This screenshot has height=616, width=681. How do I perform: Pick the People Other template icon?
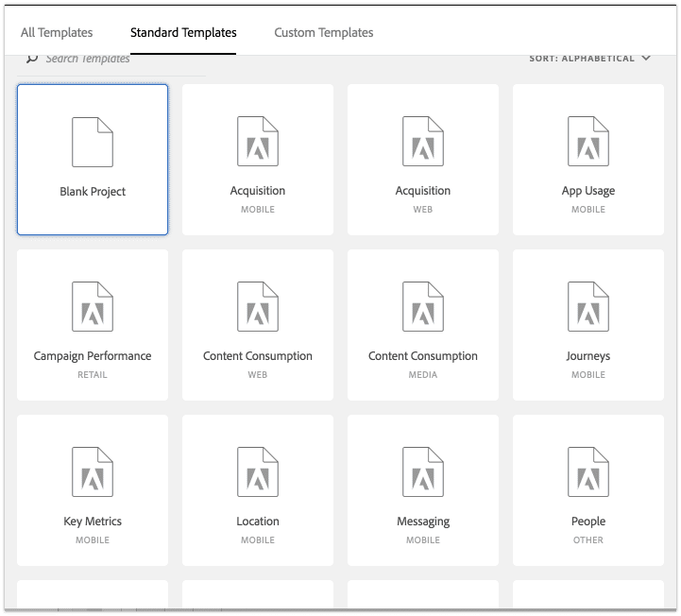click(587, 472)
